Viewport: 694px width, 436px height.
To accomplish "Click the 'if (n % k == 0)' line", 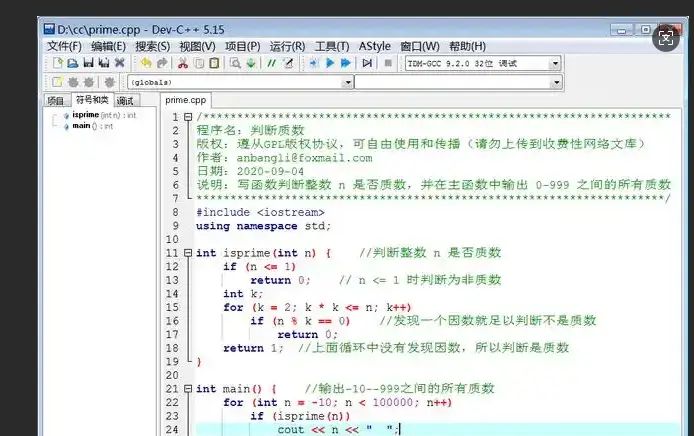I will click(x=300, y=321).
